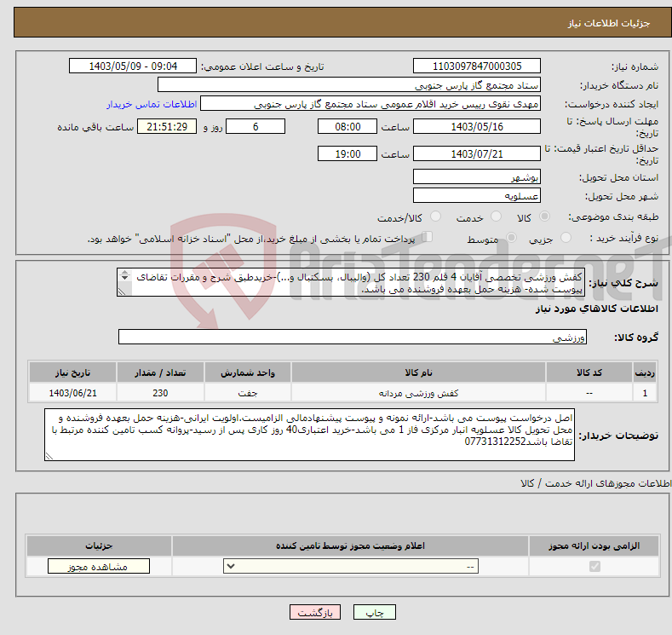Click the quantity cell 230
This screenshot has width=672, height=635.
click(x=160, y=393)
